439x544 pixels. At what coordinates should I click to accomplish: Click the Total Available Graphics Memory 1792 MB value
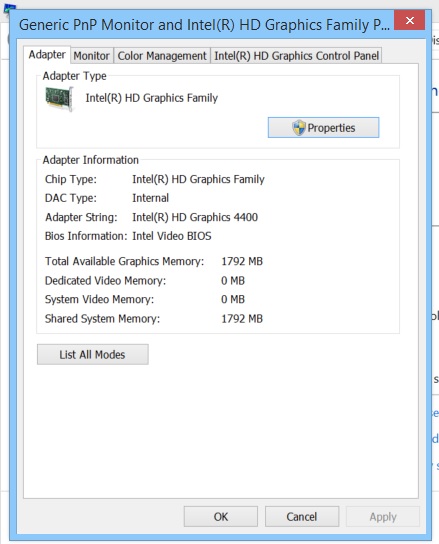(242, 261)
